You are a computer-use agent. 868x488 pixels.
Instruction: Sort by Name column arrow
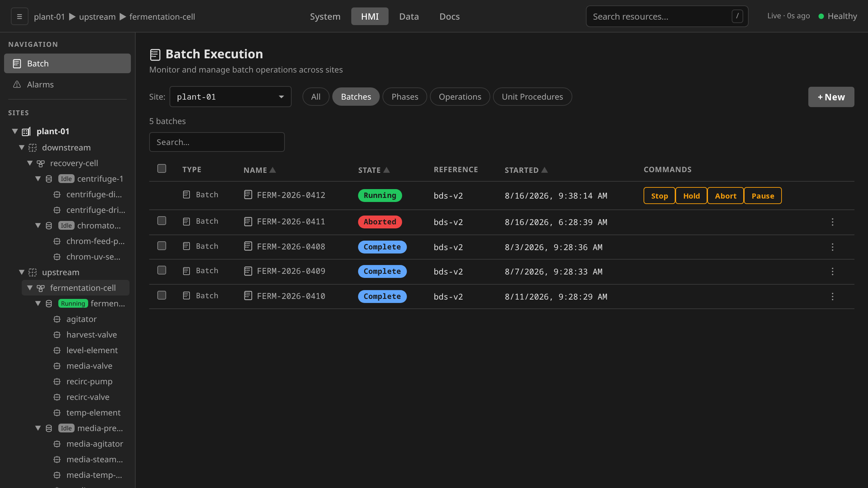pos(273,170)
